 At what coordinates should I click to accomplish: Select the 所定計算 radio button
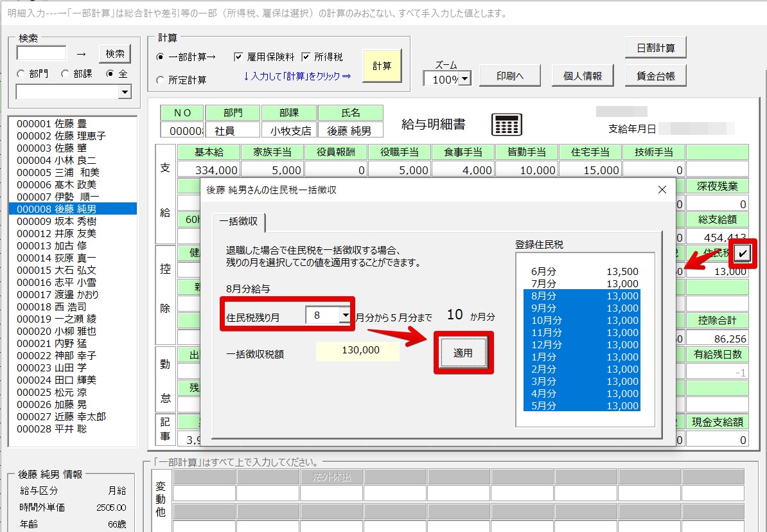[x=161, y=80]
